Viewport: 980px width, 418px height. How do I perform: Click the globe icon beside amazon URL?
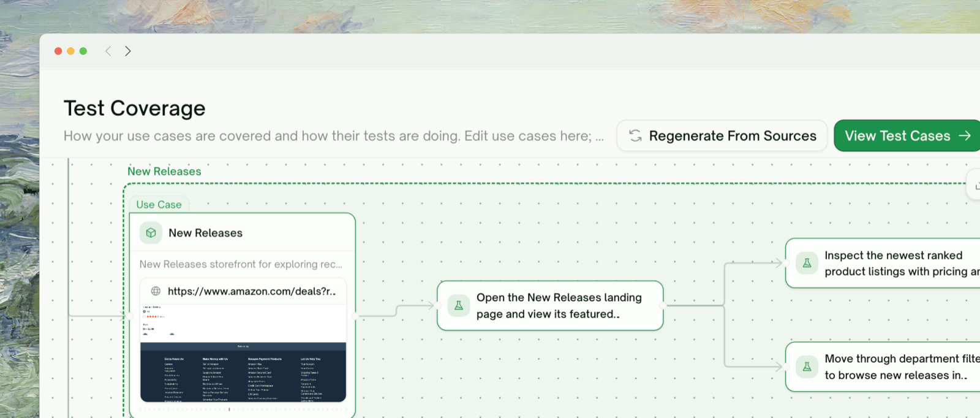click(156, 291)
